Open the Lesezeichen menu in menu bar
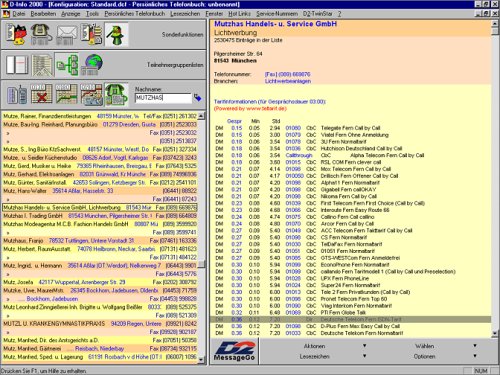This screenshot has width=500, height=375. 185,14
